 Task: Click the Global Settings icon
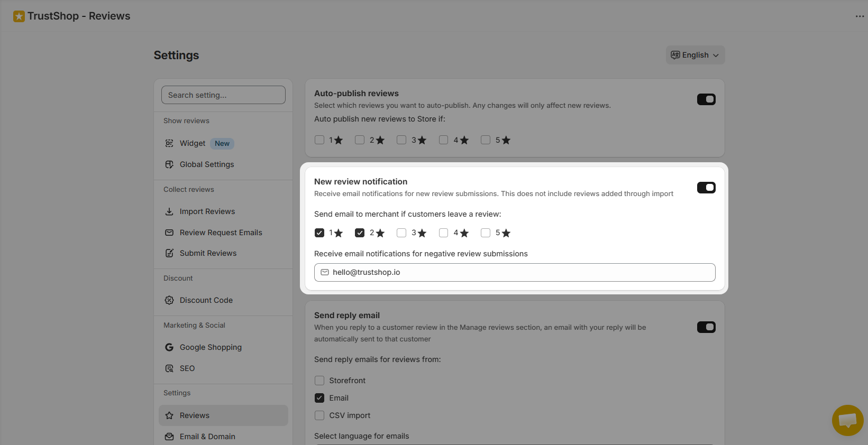169,164
